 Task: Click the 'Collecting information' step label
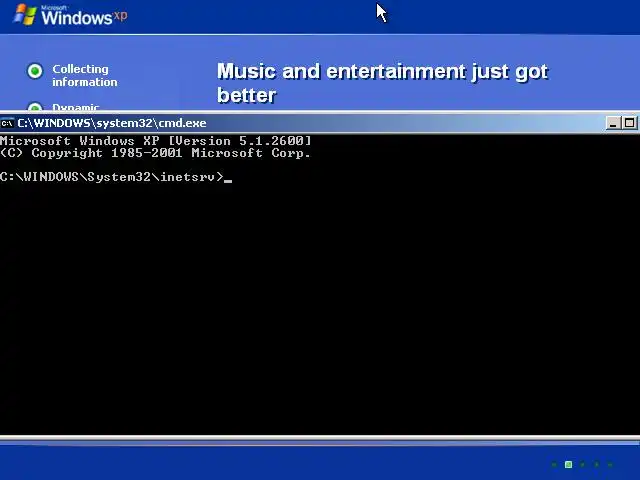[84, 76]
